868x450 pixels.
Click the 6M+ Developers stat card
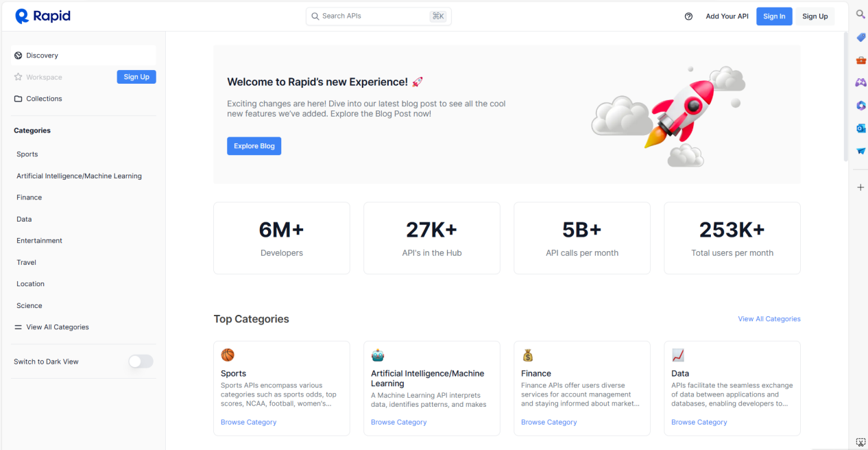point(282,238)
